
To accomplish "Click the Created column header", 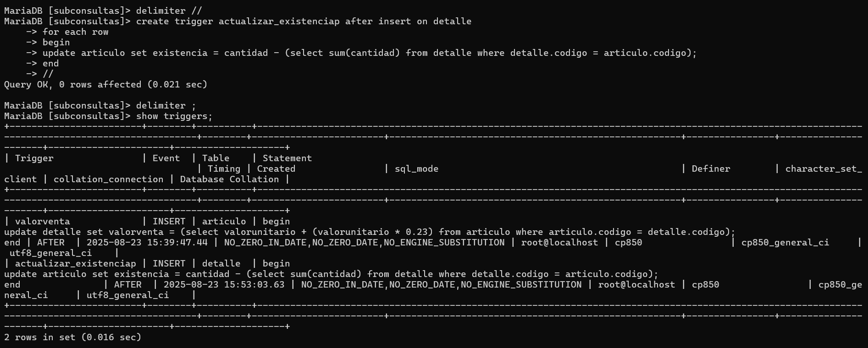I will coord(276,169).
